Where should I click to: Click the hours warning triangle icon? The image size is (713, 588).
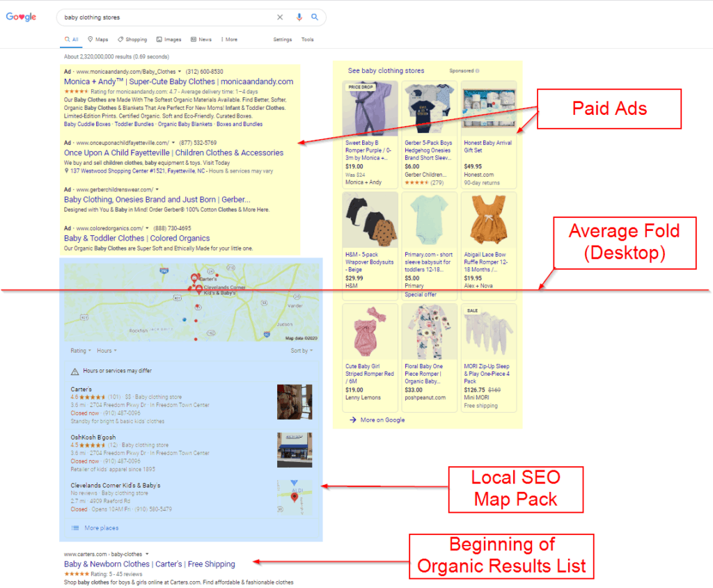click(75, 372)
